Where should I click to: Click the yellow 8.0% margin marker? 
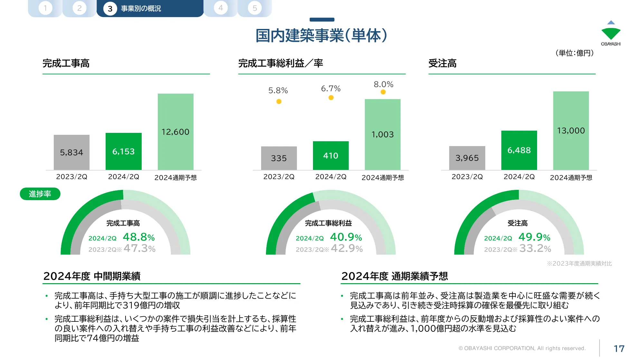pos(383,92)
